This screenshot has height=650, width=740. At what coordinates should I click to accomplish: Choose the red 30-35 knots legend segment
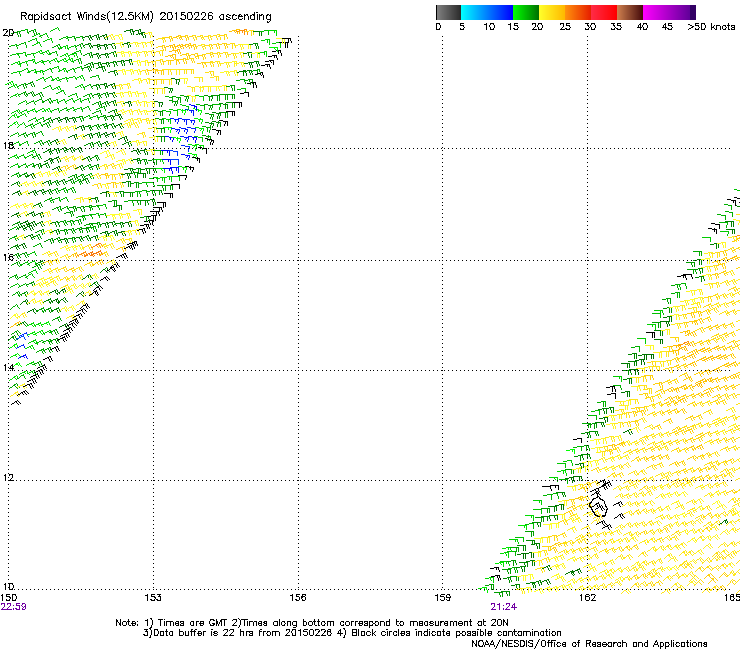tap(604, 12)
